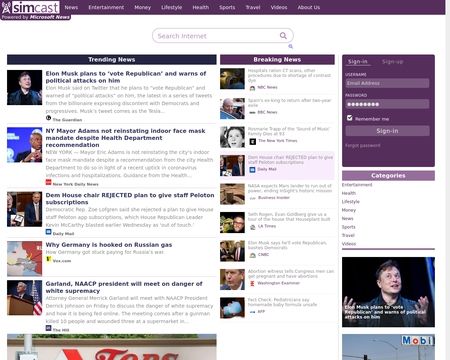Open the Sports menu item

point(227,7)
